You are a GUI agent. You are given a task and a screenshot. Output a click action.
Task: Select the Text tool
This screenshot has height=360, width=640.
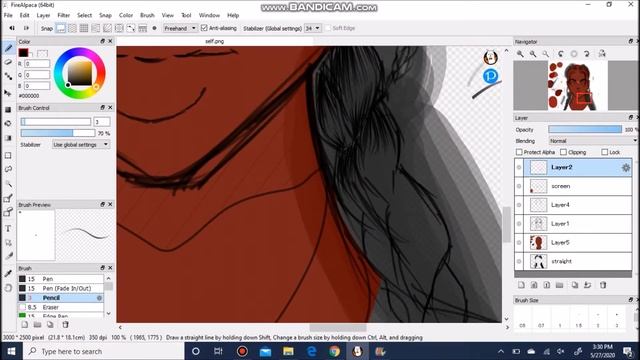(x=8, y=229)
